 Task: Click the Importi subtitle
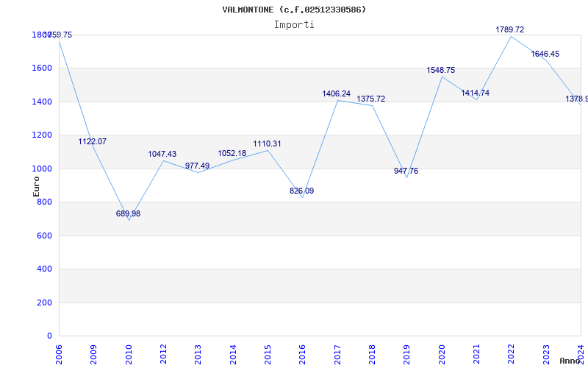[x=294, y=25]
